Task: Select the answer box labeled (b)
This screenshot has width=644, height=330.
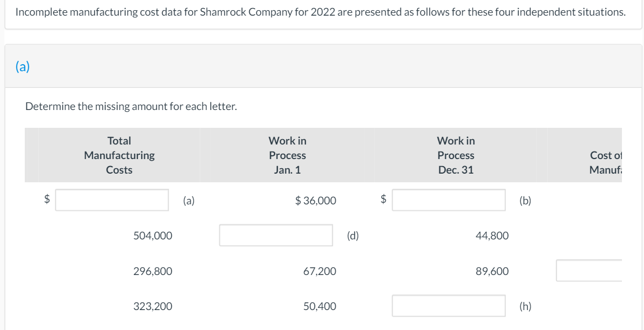Action: [449, 200]
